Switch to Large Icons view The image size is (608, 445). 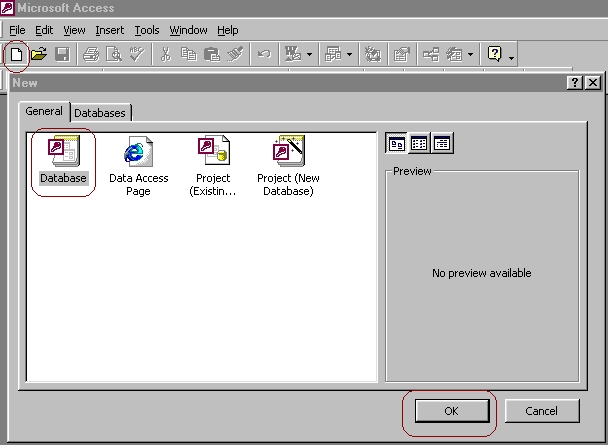coord(396,143)
